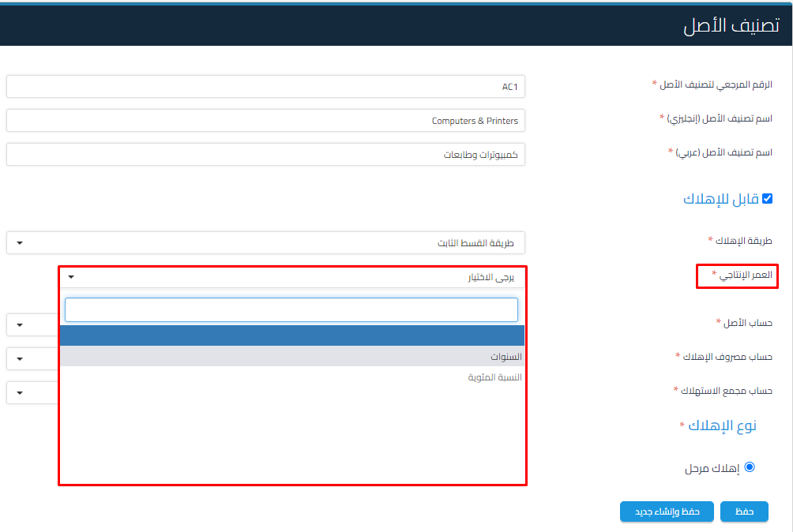Open the طريقة القسط الثابت dropdown
The height and width of the screenshot is (532, 793).
(265, 243)
